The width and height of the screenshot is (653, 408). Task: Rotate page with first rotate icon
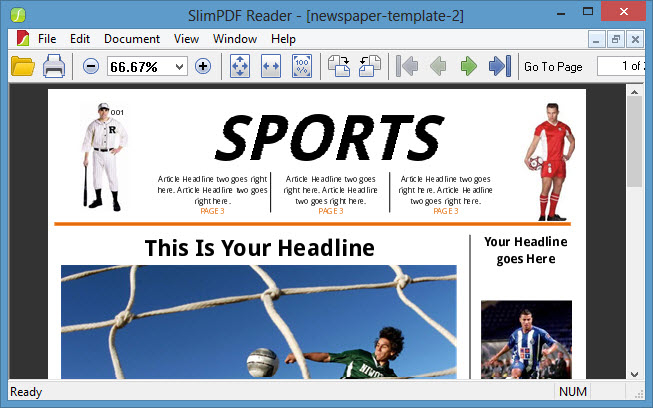339,66
